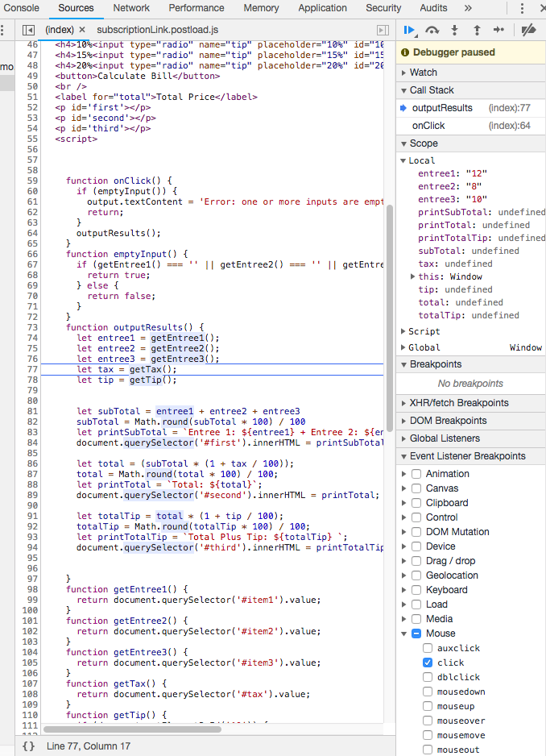
Task: Select onClick frame in Call Stack
Action: coord(429,126)
